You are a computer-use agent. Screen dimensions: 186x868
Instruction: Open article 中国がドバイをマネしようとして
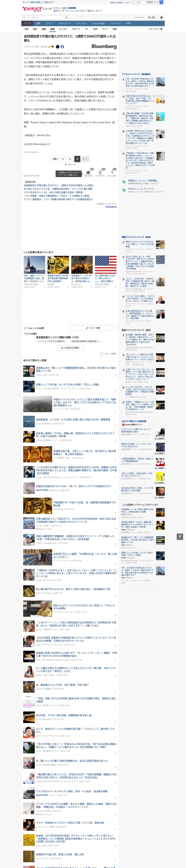[x=84, y=402]
